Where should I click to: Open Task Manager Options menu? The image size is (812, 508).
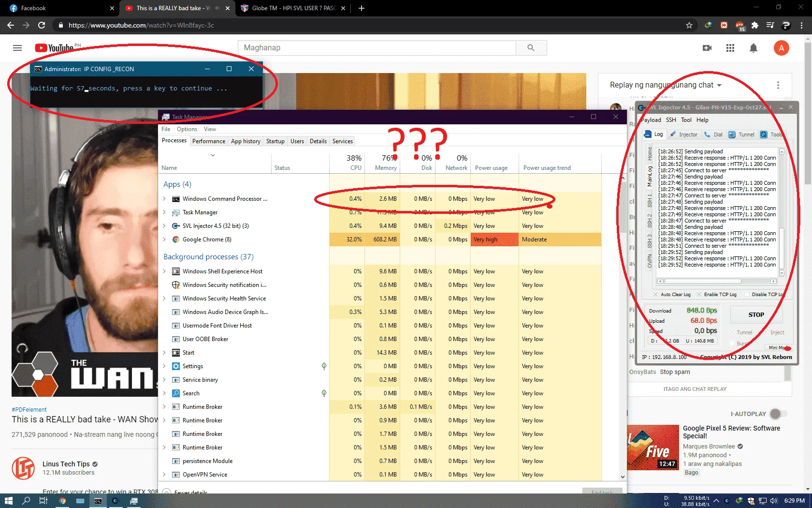coord(187,129)
